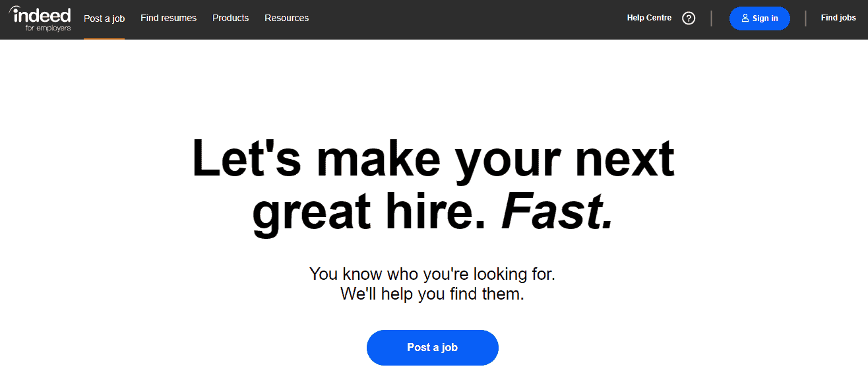Expand the Resources menu

click(286, 18)
